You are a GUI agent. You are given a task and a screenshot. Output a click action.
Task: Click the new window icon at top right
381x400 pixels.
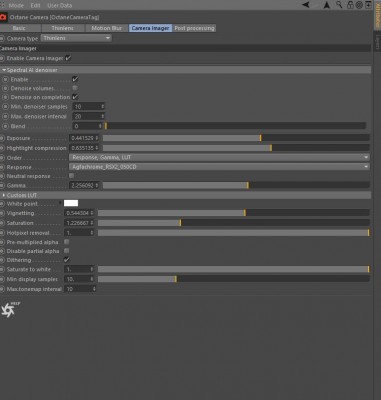(x=368, y=5)
